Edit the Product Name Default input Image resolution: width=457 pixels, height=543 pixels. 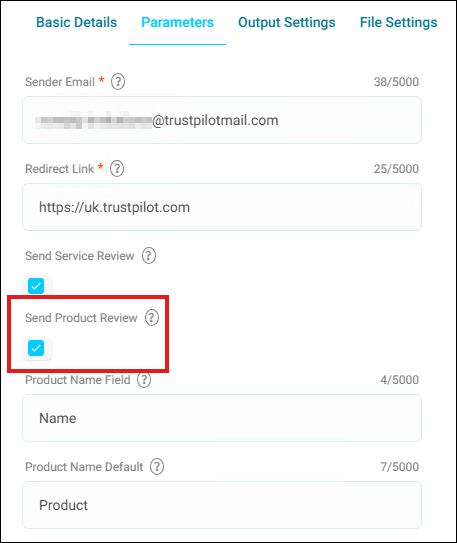[x=222, y=505]
